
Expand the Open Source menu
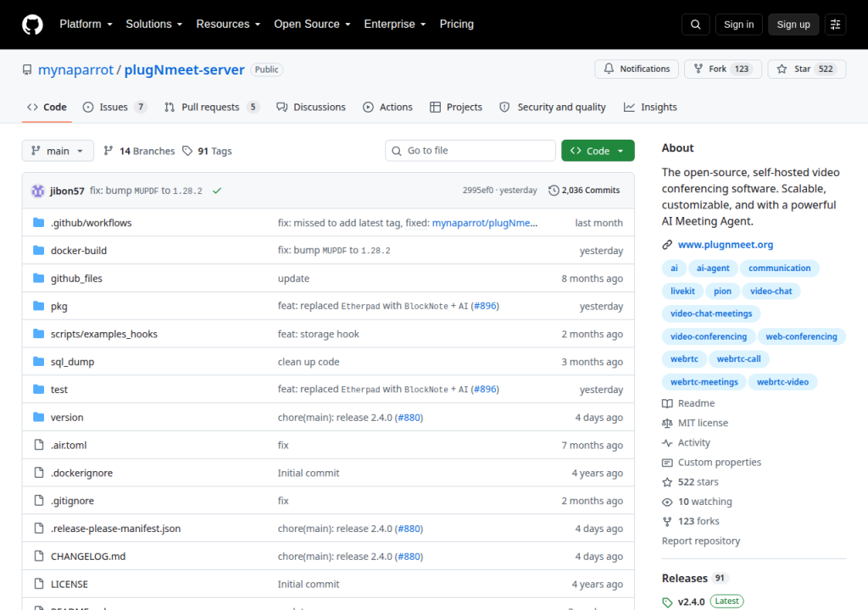(312, 25)
